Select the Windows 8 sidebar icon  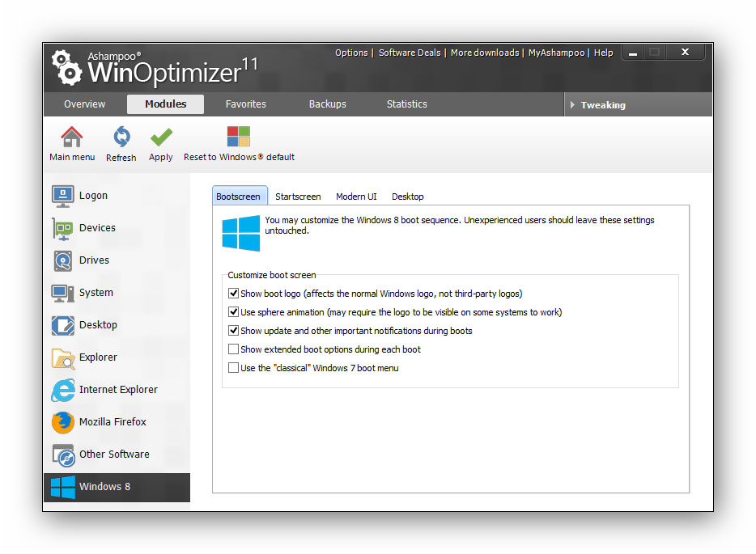coord(62,487)
